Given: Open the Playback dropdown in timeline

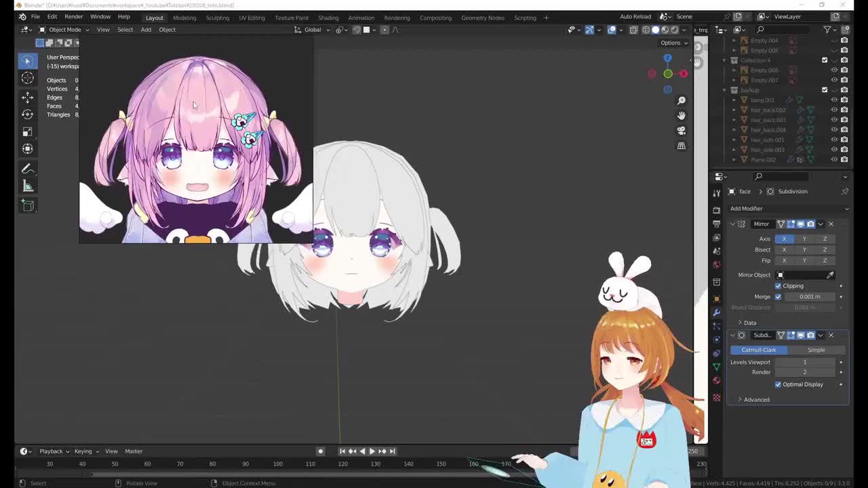Looking at the screenshot, I should point(54,451).
